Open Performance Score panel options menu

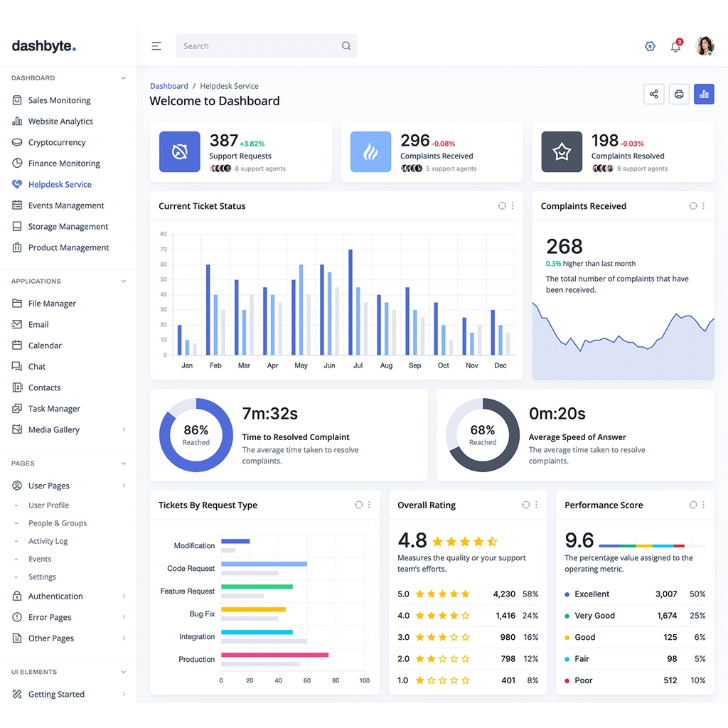pos(703,505)
